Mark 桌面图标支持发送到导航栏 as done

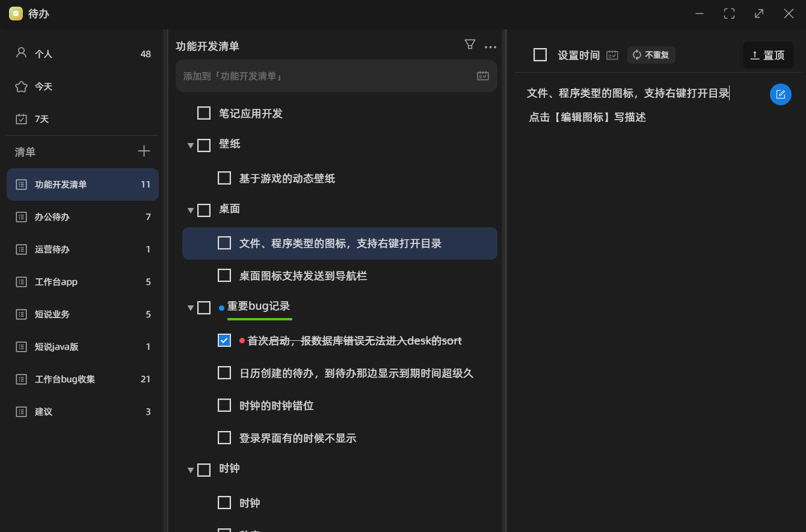pos(224,275)
